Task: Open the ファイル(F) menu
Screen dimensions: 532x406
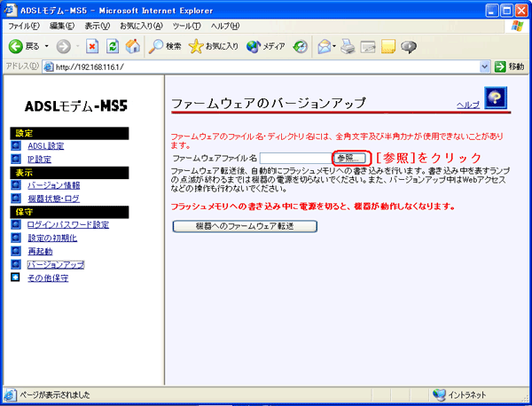Action: click(x=24, y=26)
